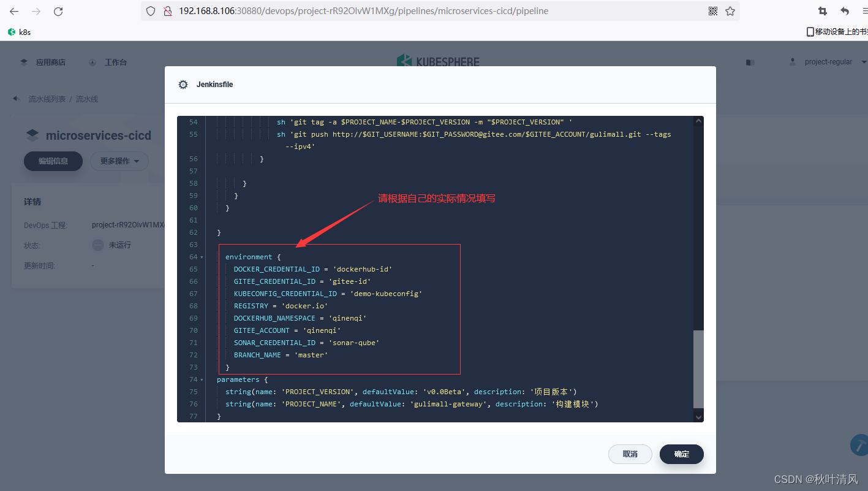The width and height of the screenshot is (868, 491).
Task: Click the KubeSphere logo
Action: point(438,61)
